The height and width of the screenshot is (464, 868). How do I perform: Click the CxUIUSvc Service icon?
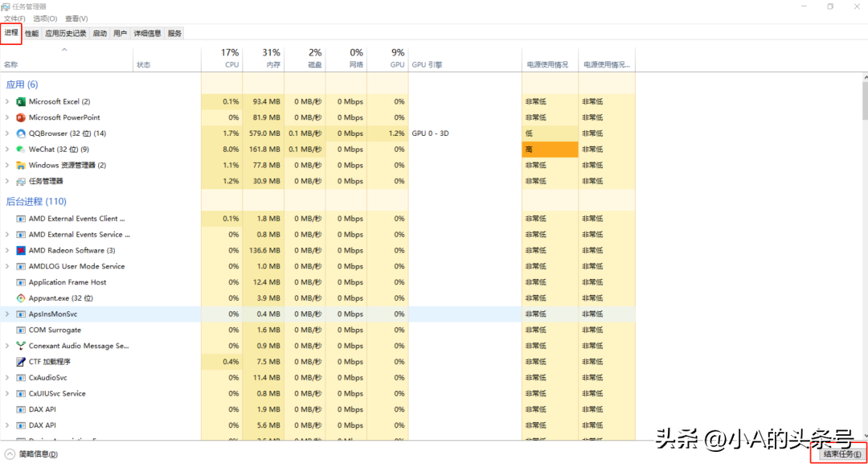(21, 394)
